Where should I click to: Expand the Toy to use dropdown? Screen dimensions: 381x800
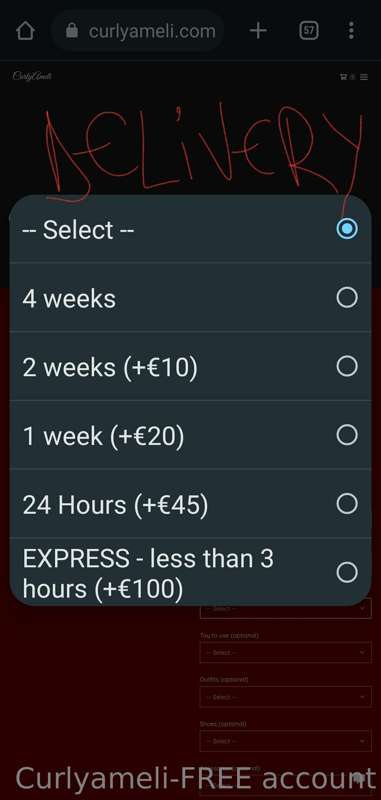click(x=286, y=653)
